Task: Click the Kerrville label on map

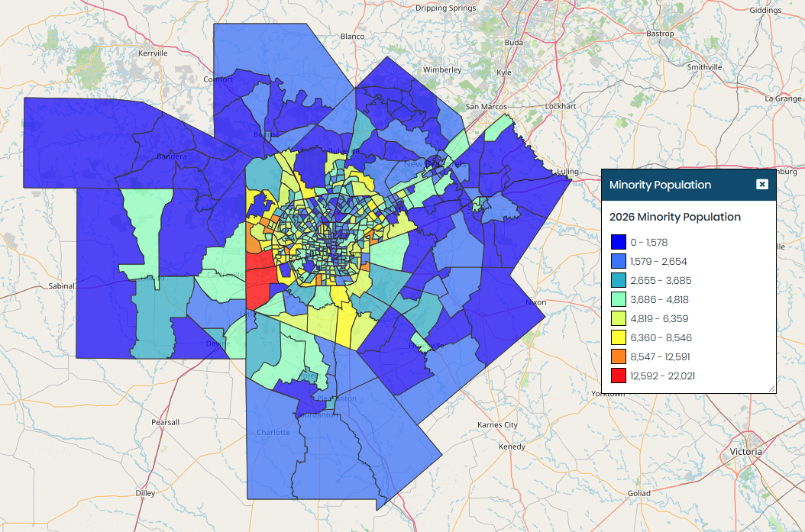Action: click(x=153, y=53)
